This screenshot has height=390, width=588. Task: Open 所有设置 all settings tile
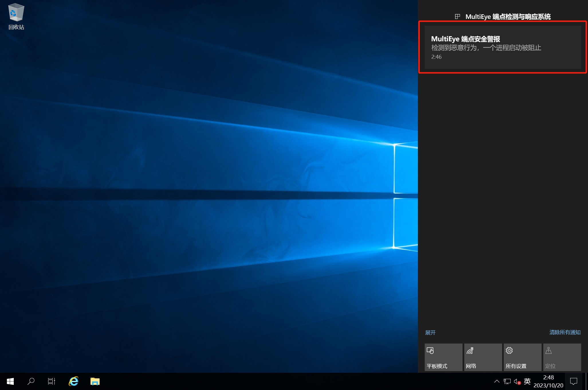pyautogui.click(x=522, y=357)
